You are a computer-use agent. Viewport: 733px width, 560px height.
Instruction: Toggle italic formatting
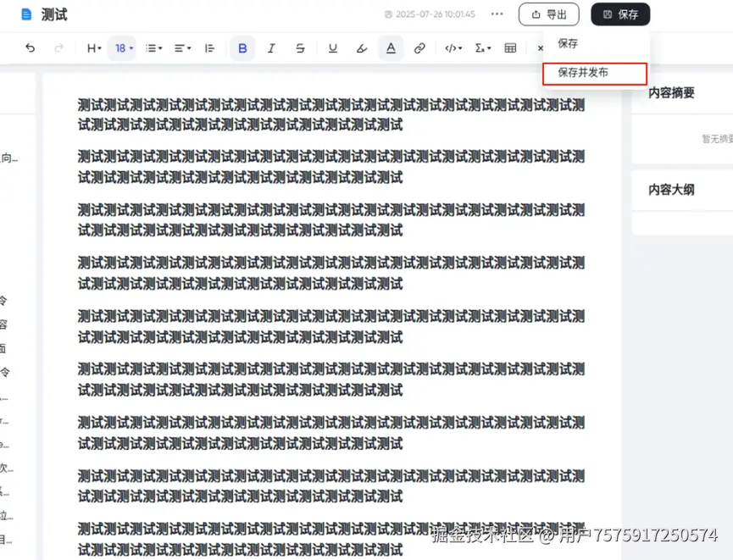271,48
